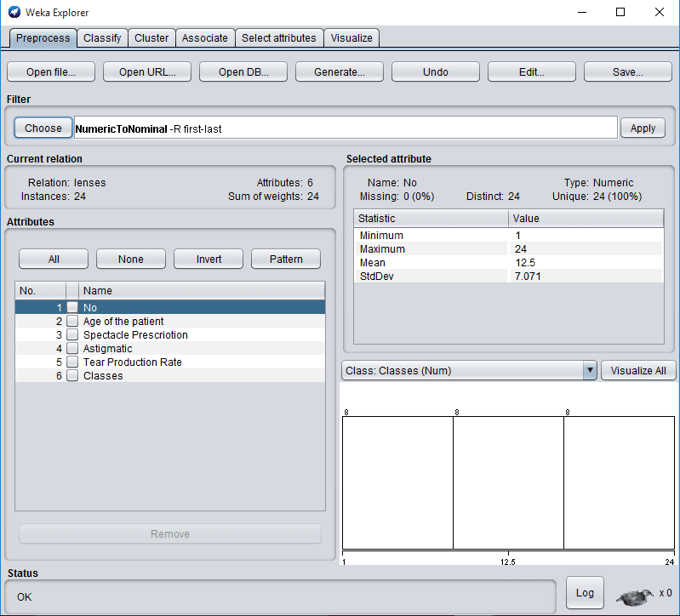
Task: Click the middle histogram bar
Action: coord(508,482)
